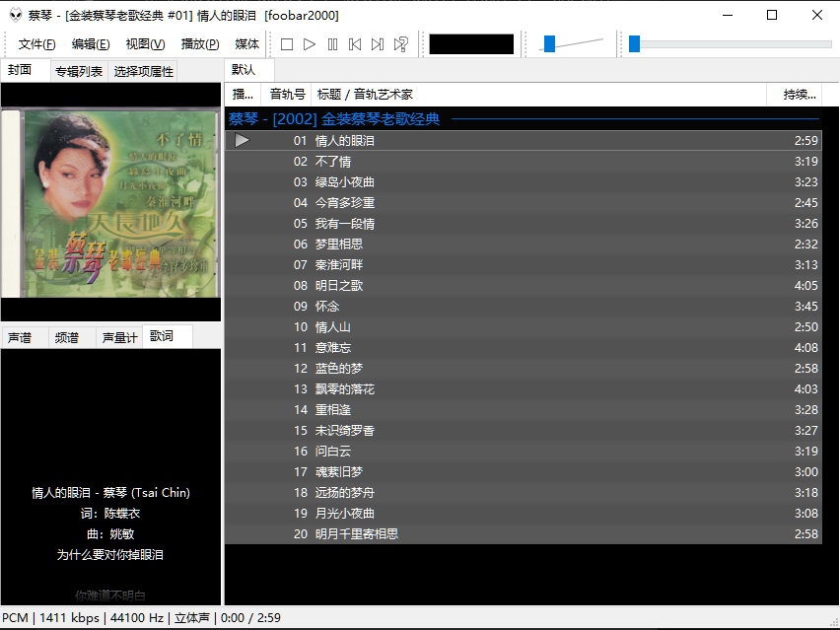This screenshot has width=840, height=630.
Task: Select track 05 我有一段情
Action: pyautogui.click(x=524, y=224)
